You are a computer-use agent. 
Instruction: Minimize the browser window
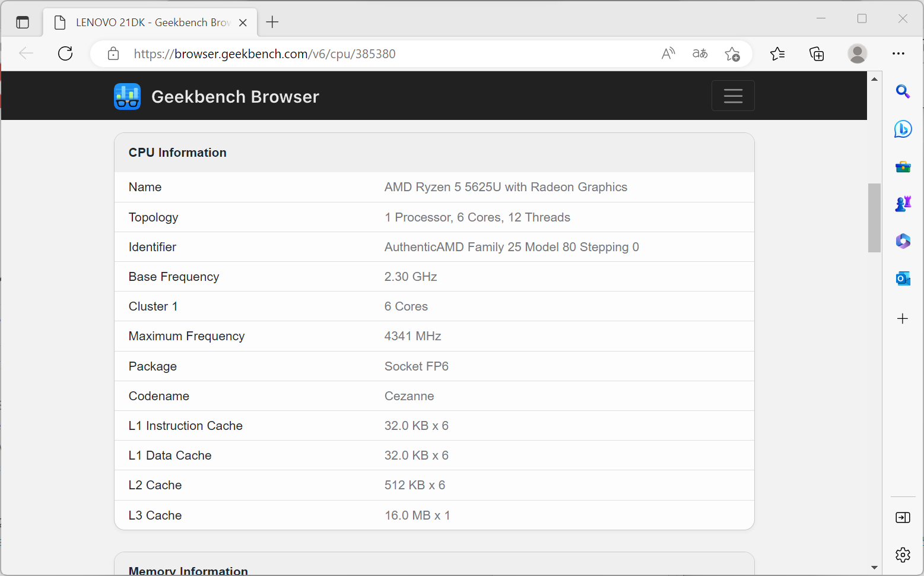(x=821, y=18)
